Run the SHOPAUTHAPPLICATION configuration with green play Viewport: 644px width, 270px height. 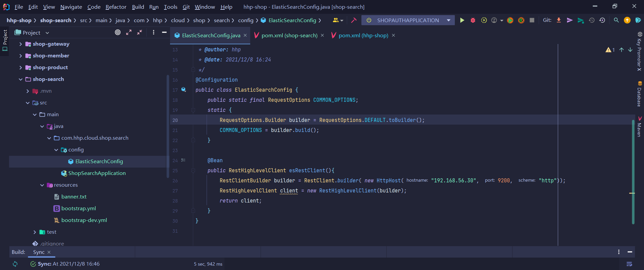[462, 20]
